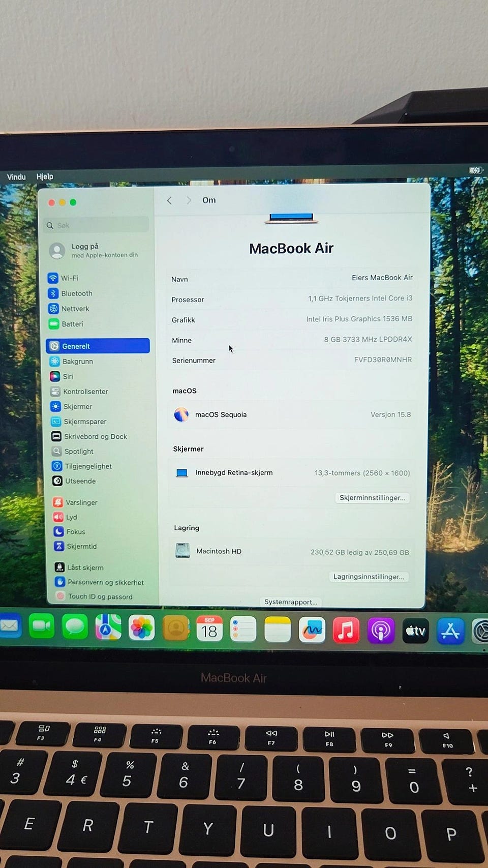The width and height of the screenshot is (488, 868).
Task: Launch Music from the Dock
Action: (x=346, y=631)
